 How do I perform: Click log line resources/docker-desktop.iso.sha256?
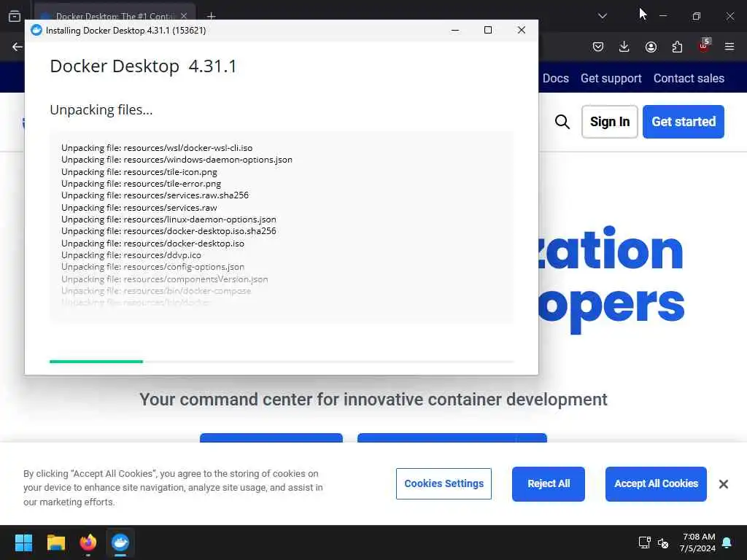coord(169,231)
